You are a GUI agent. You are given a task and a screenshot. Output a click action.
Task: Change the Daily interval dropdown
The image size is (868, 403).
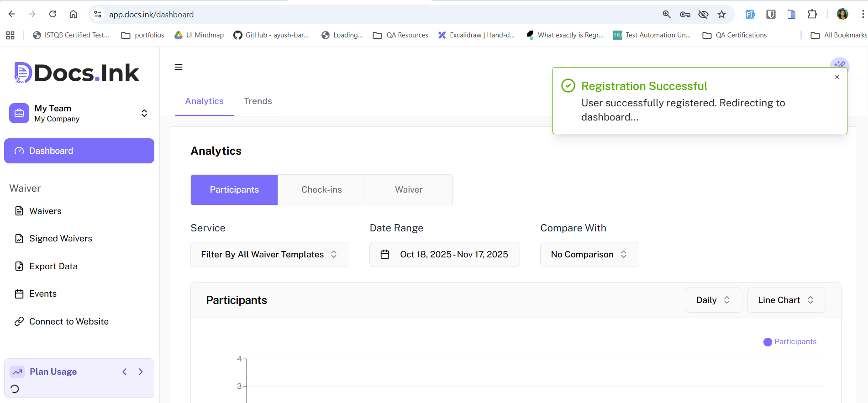[713, 300]
